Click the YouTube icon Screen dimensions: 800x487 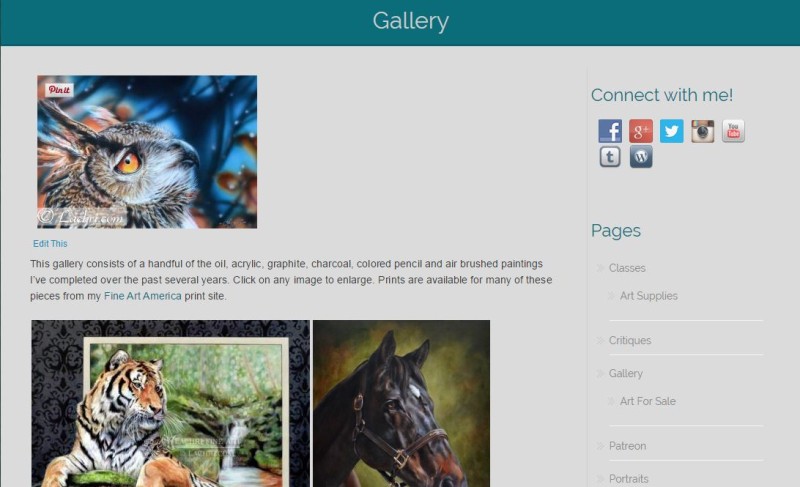click(733, 131)
